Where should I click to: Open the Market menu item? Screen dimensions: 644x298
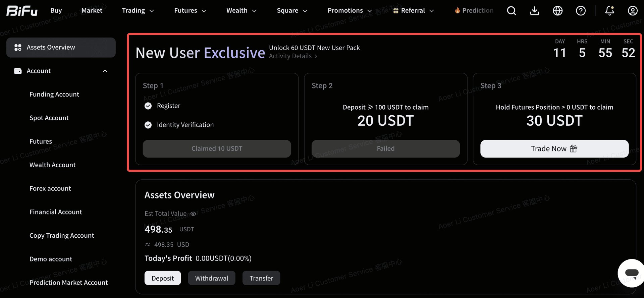tap(92, 10)
